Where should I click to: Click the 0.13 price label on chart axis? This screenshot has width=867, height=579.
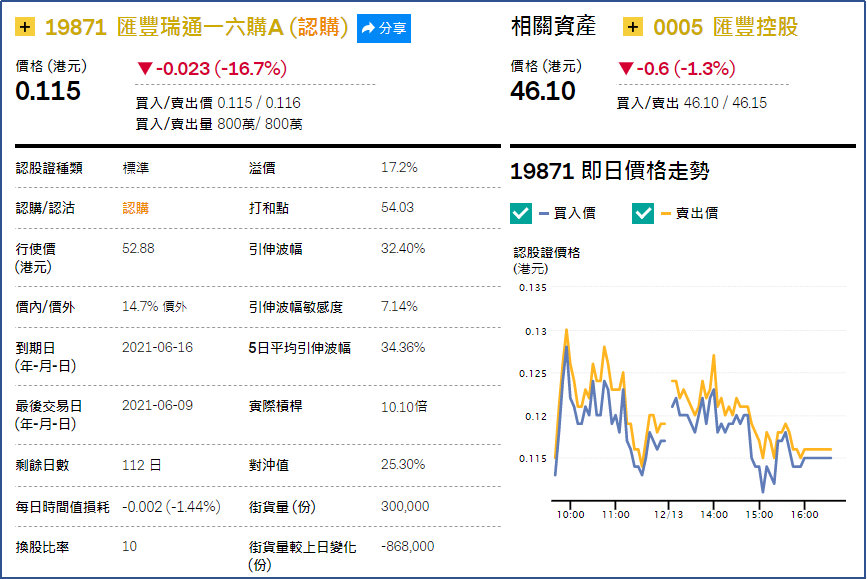536,331
